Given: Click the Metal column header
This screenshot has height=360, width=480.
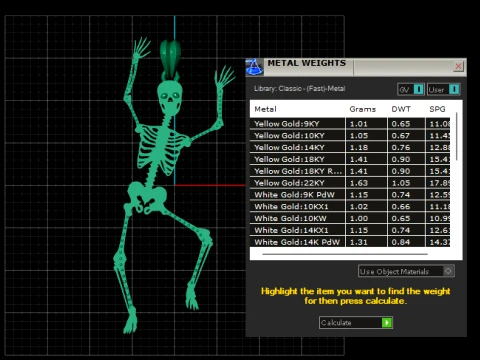Looking at the screenshot, I should 265,109.
